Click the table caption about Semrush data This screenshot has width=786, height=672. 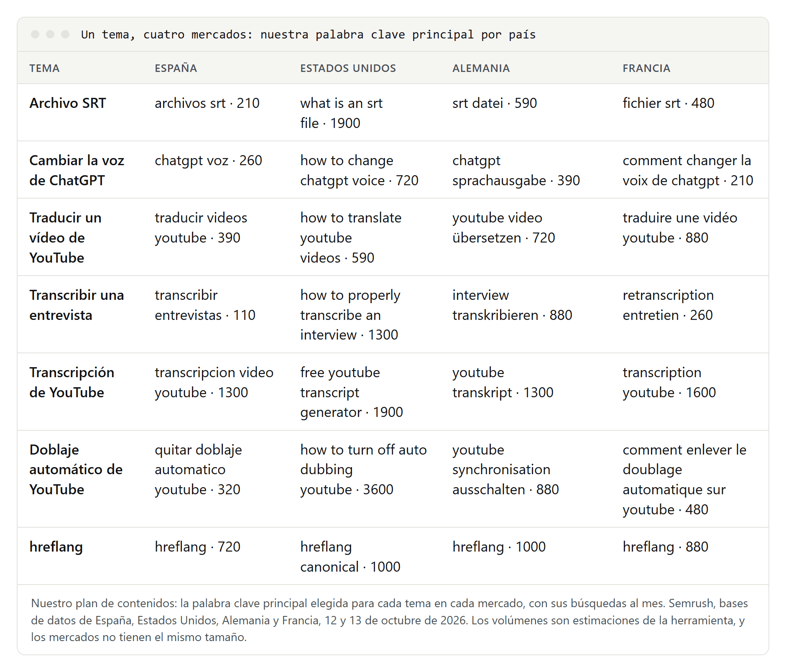tap(390, 620)
